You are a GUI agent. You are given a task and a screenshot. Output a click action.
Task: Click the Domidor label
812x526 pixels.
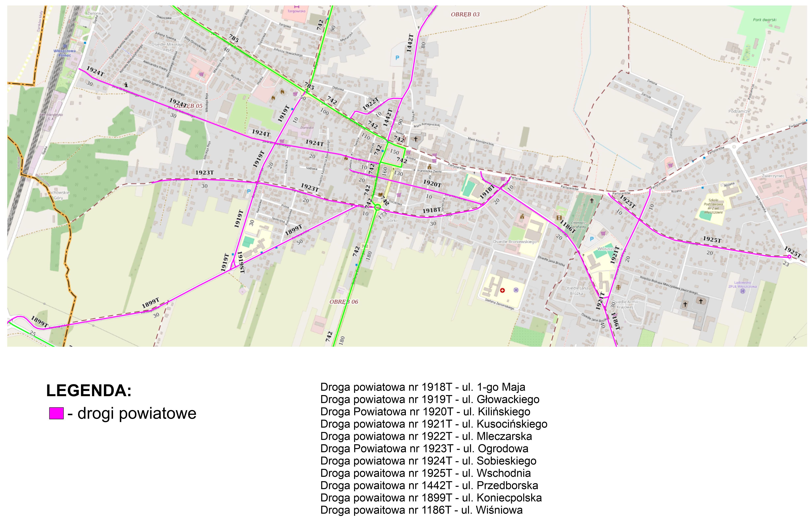point(307,128)
